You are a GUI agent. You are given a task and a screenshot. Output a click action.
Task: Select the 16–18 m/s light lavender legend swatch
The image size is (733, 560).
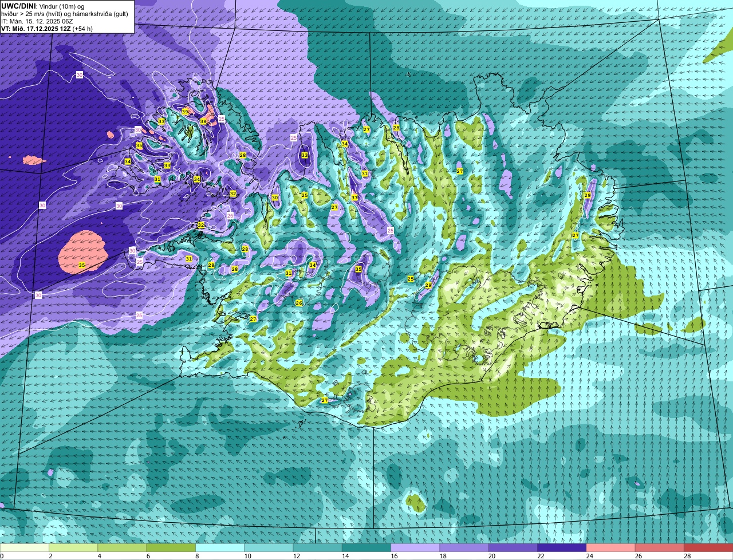point(415,548)
